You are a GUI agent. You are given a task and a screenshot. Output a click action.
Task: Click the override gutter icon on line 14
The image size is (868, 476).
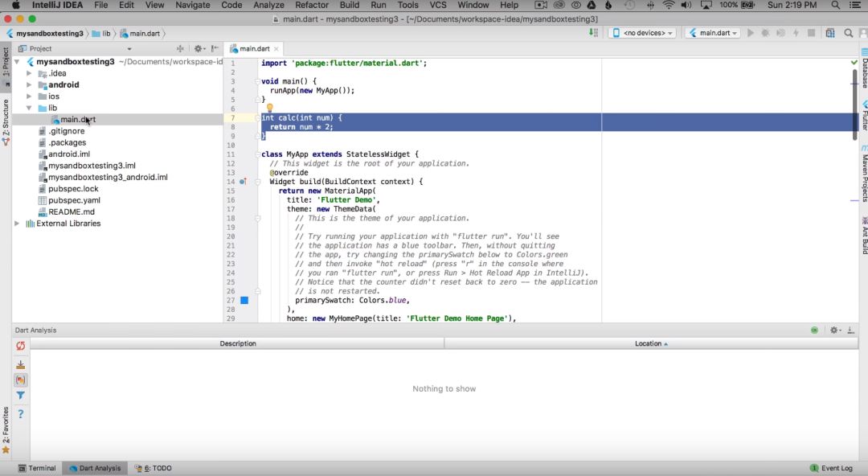(243, 182)
